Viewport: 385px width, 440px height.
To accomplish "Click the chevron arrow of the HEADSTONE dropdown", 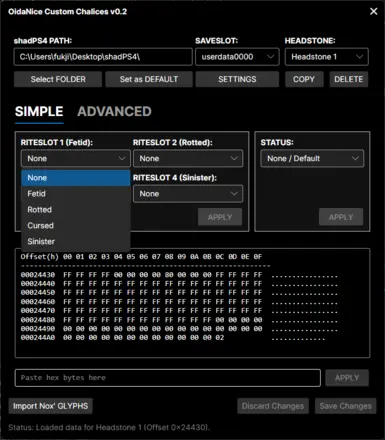I will point(359,57).
